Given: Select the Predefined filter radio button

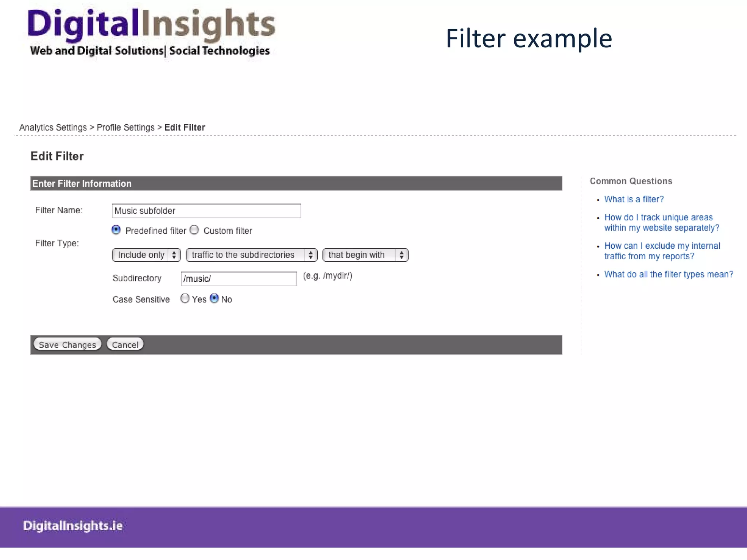Looking at the screenshot, I should 116,230.
